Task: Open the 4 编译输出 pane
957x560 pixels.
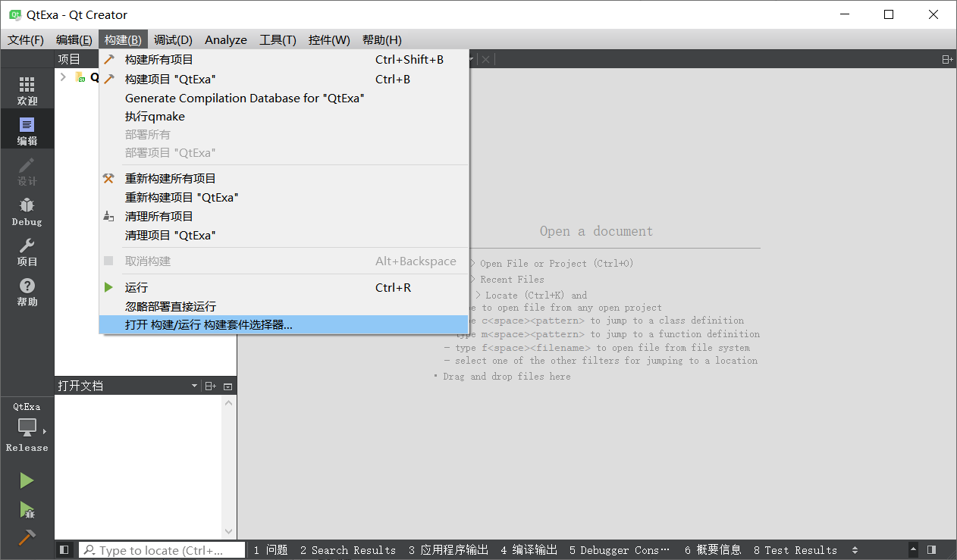Action: point(529,550)
